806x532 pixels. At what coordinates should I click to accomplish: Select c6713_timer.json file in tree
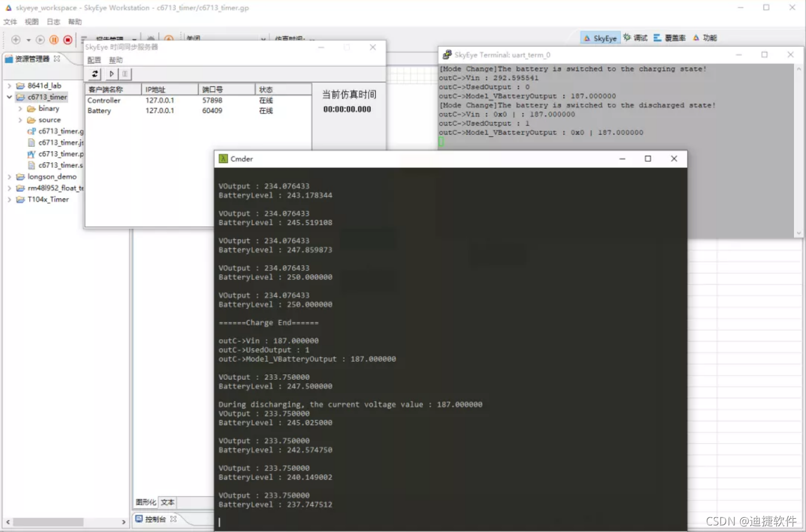(x=56, y=143)
